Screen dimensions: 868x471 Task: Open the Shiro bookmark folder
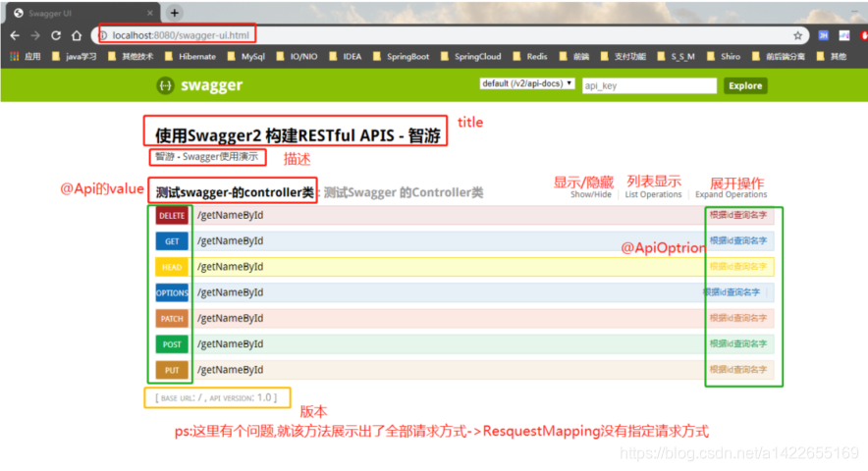coord(724,57)
